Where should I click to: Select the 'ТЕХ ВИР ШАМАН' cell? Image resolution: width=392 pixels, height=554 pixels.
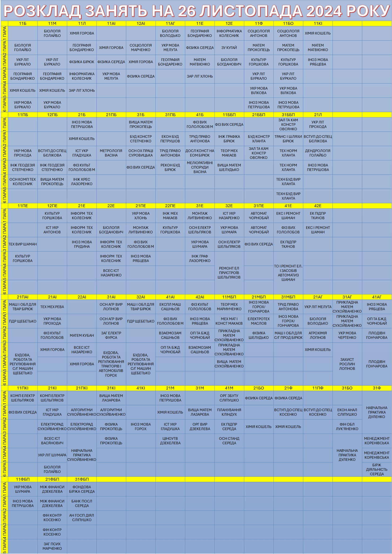coord(23,244)
